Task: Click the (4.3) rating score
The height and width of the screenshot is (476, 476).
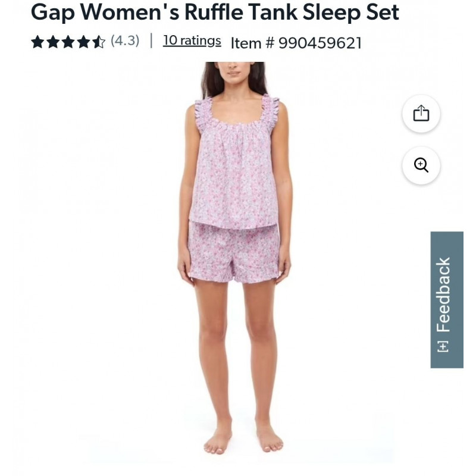Action: click(x=125, y=40)
